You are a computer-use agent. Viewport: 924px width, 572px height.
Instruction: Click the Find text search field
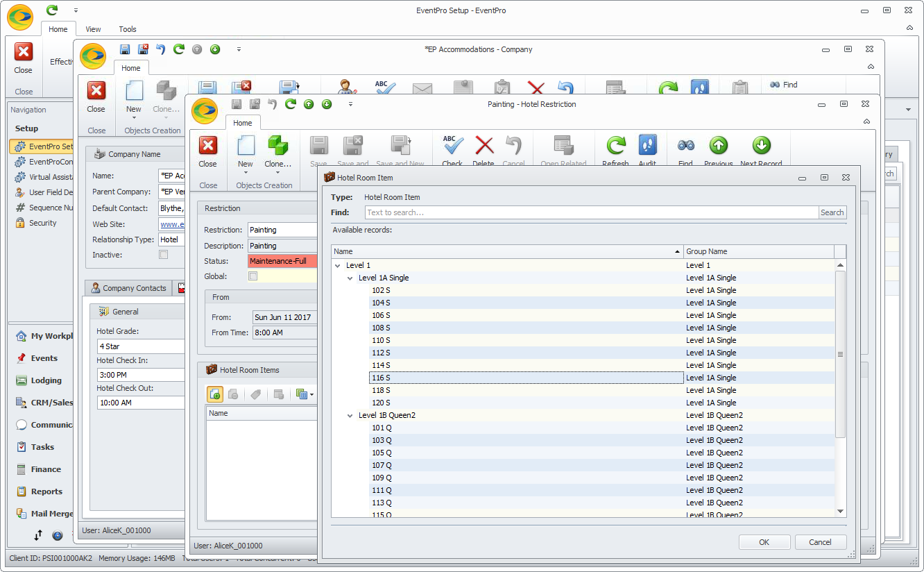[x=591, y=212]
